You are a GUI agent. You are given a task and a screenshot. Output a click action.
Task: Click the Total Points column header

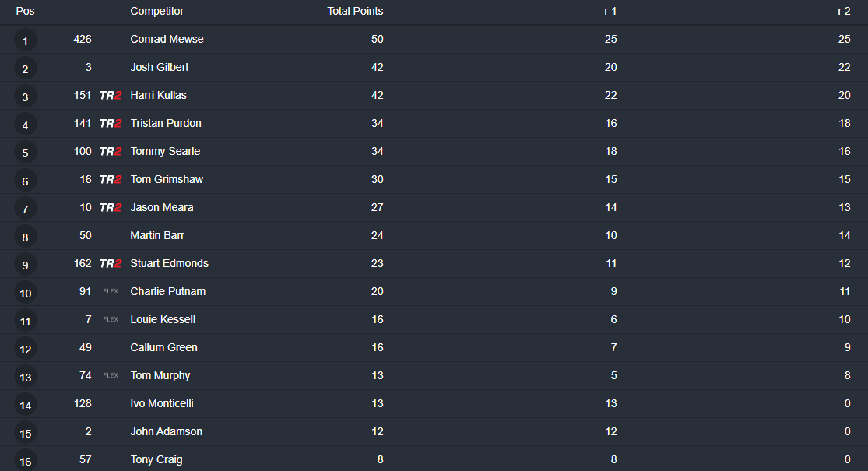(x=355, y=11)
